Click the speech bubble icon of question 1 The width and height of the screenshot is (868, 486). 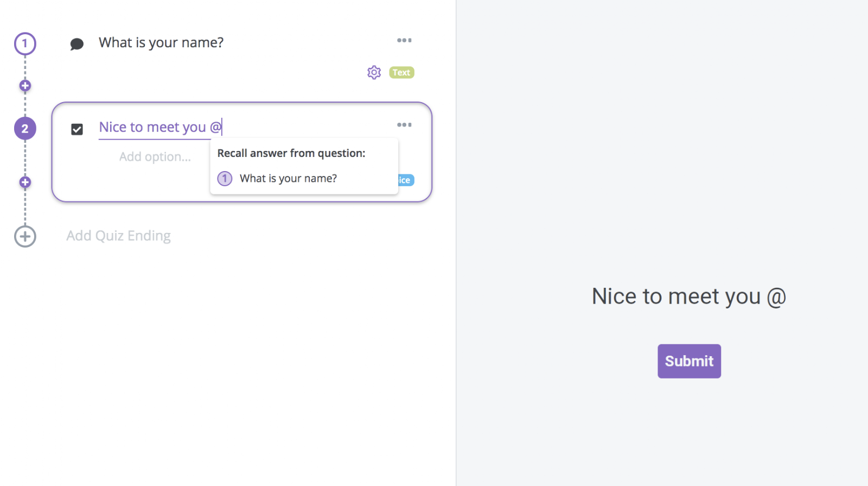tap(77, 44)
